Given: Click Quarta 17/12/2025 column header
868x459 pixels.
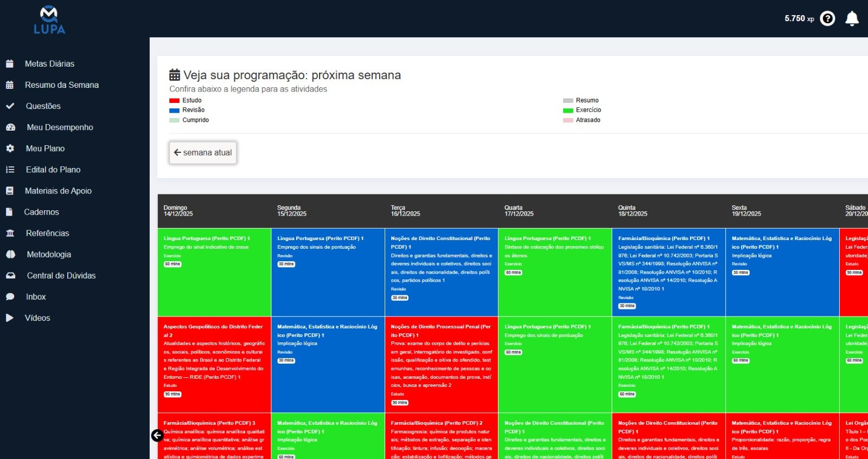Looking at the screenshot, I should pyautogui.click(x=556, y=211).
